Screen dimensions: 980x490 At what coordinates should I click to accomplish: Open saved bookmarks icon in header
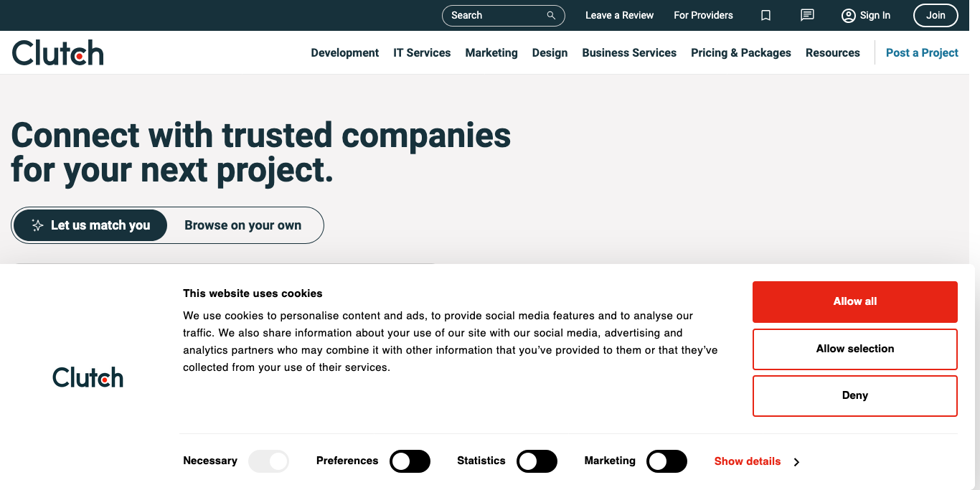click(765, 15)
